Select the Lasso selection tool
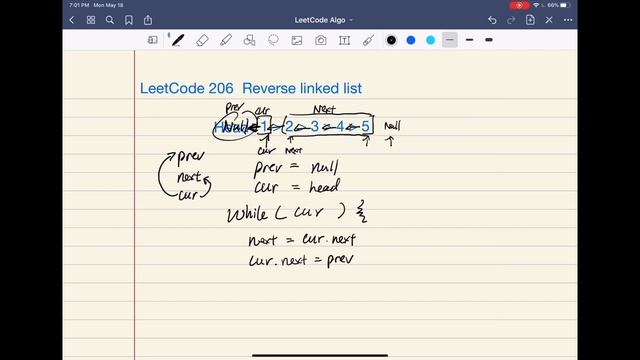This screenshot has height=360, width=640. [273, 40]
